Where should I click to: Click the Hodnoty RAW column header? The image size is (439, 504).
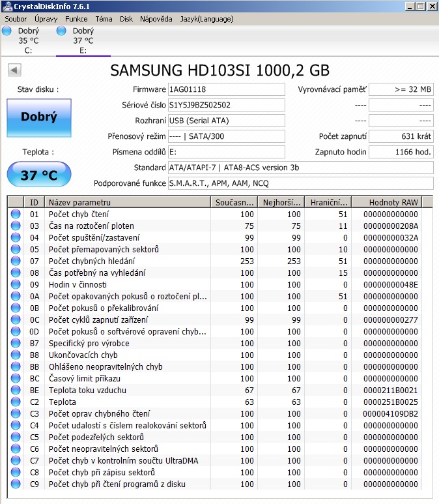[x=387, y=202]
